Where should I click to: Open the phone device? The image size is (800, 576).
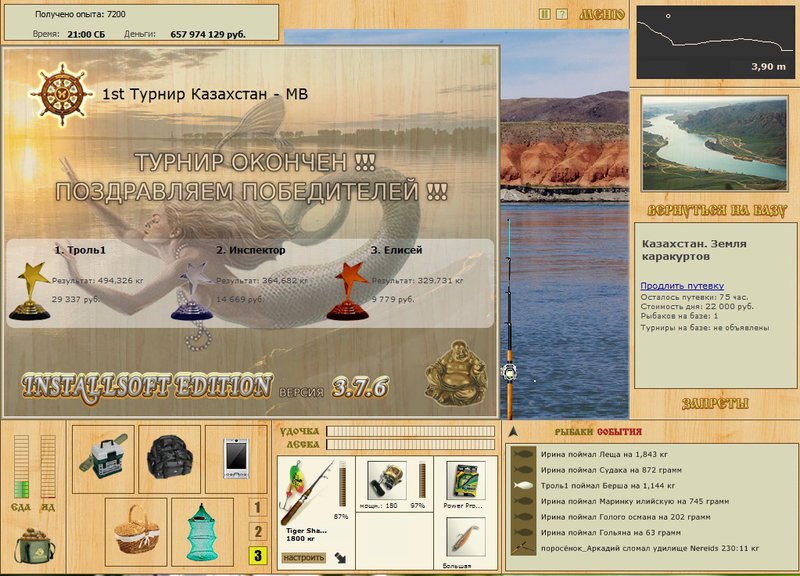tap(236, 459)
